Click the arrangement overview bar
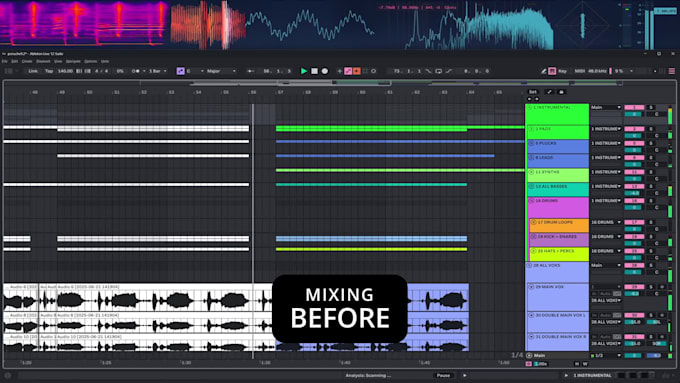This screenshot has width=680, height=383. point(339,83)
